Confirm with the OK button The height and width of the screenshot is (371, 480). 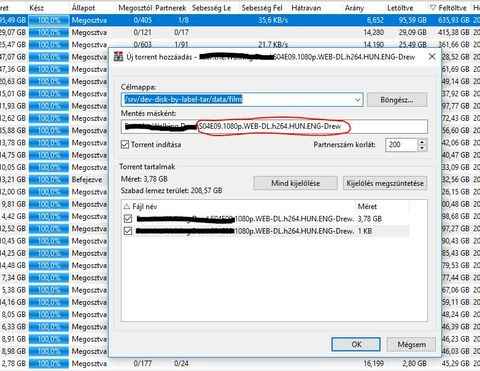coord(356,344)
